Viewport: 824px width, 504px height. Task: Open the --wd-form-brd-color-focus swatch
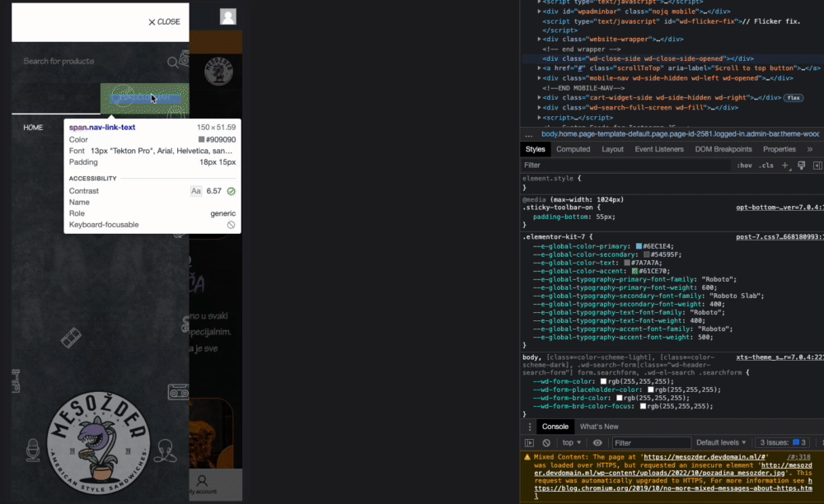[643, 406]
